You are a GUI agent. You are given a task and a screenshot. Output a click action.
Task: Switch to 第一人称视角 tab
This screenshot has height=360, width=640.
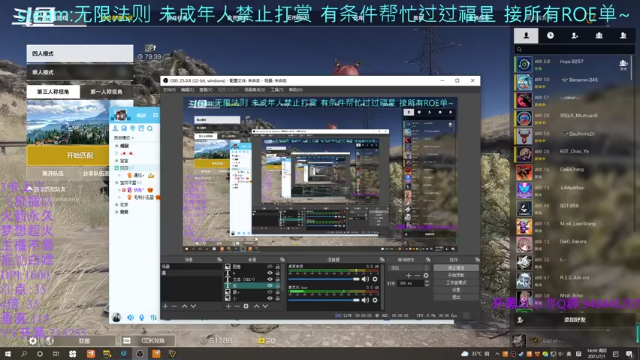coord(107,92)
